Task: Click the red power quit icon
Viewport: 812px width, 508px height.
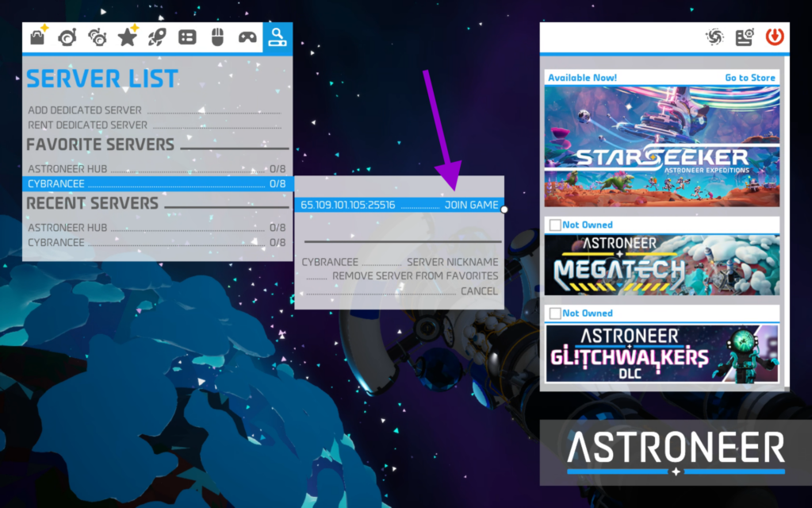Action: coord(775,37)
